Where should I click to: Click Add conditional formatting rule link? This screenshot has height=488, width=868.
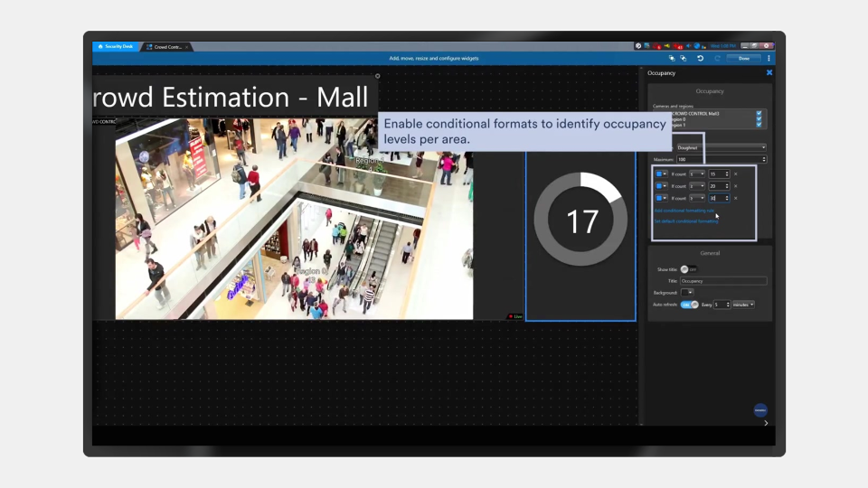click(684, 211)
